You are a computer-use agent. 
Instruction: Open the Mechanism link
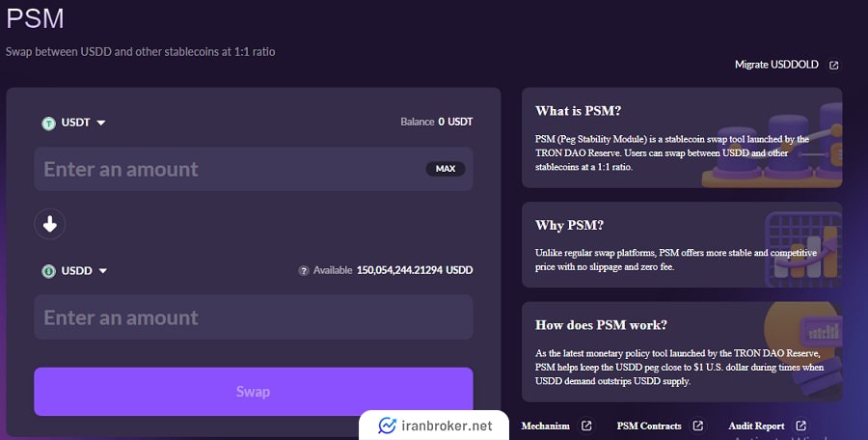pyautogui.click(x=545, y=426)
